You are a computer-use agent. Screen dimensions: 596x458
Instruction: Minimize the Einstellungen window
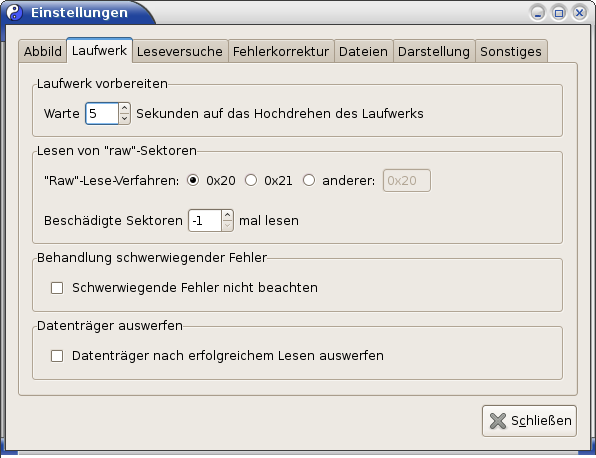coord(538,13)
